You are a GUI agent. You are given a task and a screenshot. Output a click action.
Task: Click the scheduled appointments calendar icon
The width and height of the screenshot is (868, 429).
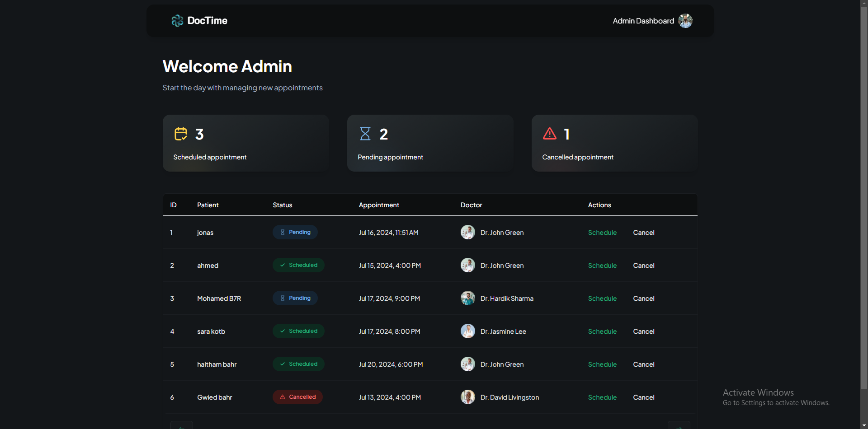pos(181,134)
